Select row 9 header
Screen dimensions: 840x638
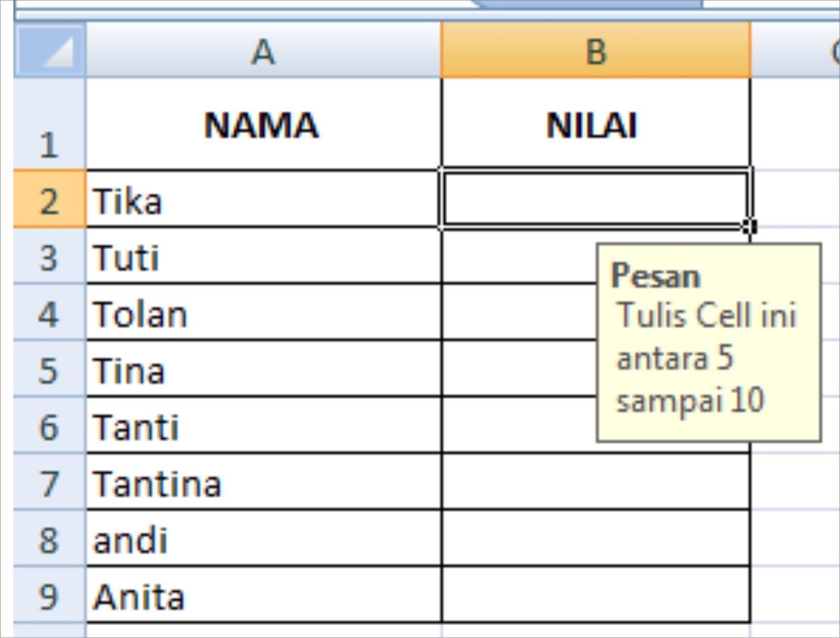pyautogui.click(x=49, y=596)
